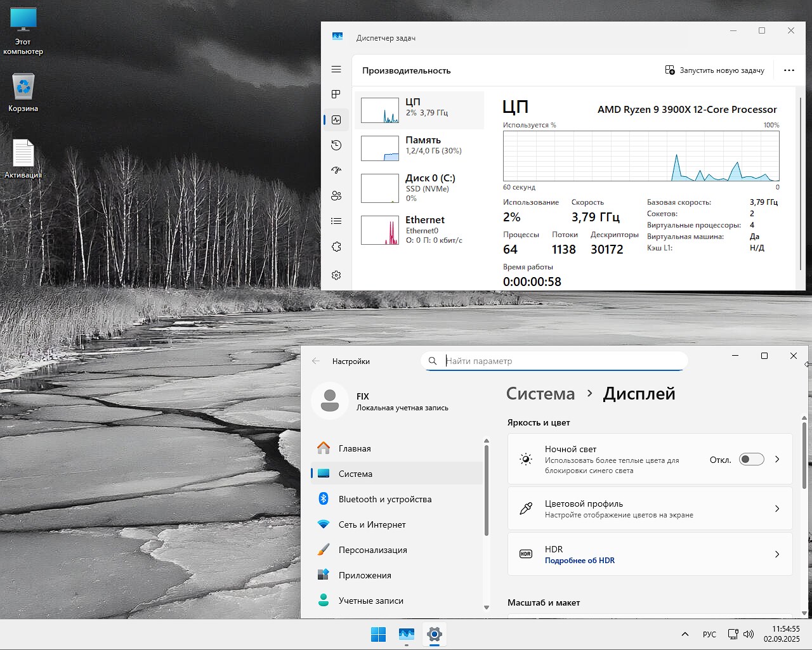Open Приложения settings section
Image resolution: width=812 pixels, height=650 pixels.
coord(396,575)
